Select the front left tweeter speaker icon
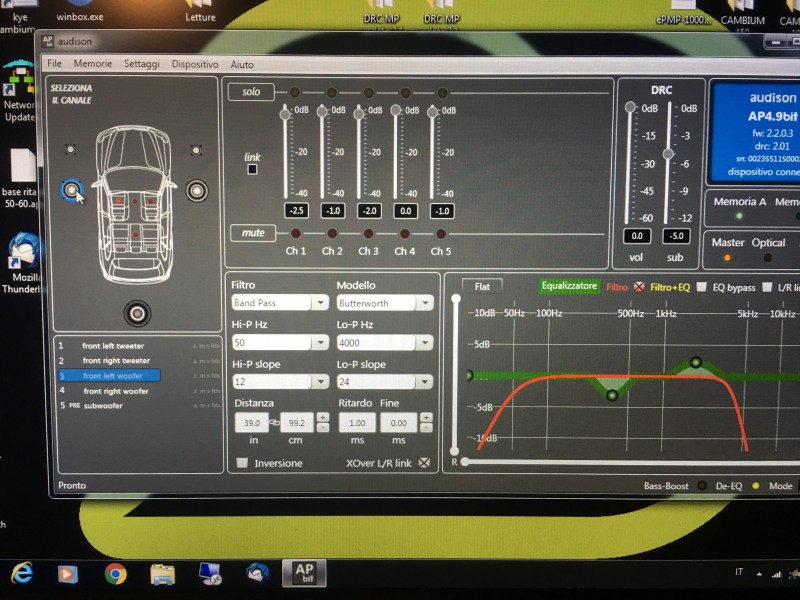 click(70, 149)
